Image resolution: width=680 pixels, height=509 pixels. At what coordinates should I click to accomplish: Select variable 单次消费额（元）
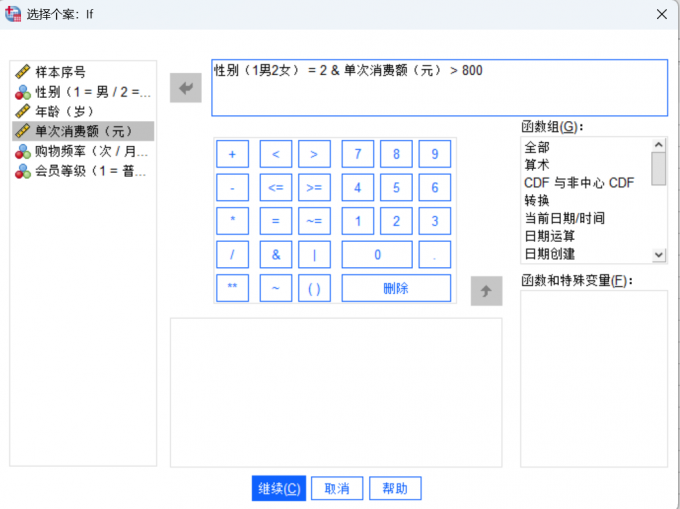(83, 131)
